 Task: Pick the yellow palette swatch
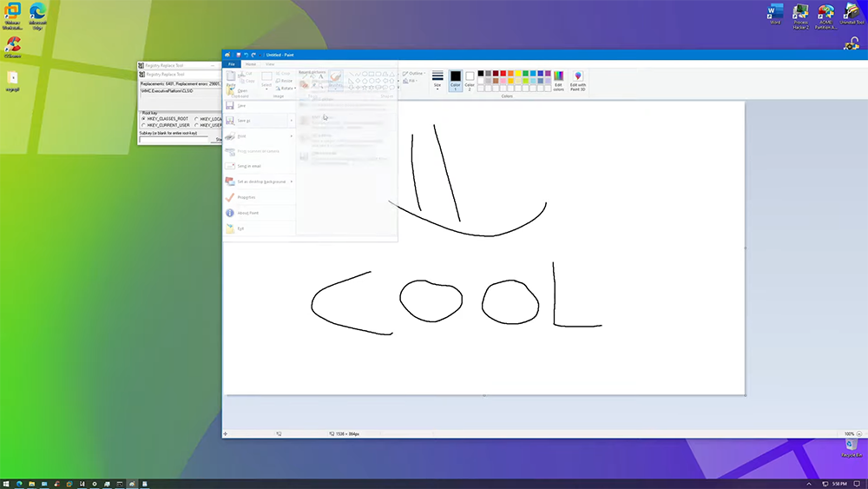click(518, 73)
